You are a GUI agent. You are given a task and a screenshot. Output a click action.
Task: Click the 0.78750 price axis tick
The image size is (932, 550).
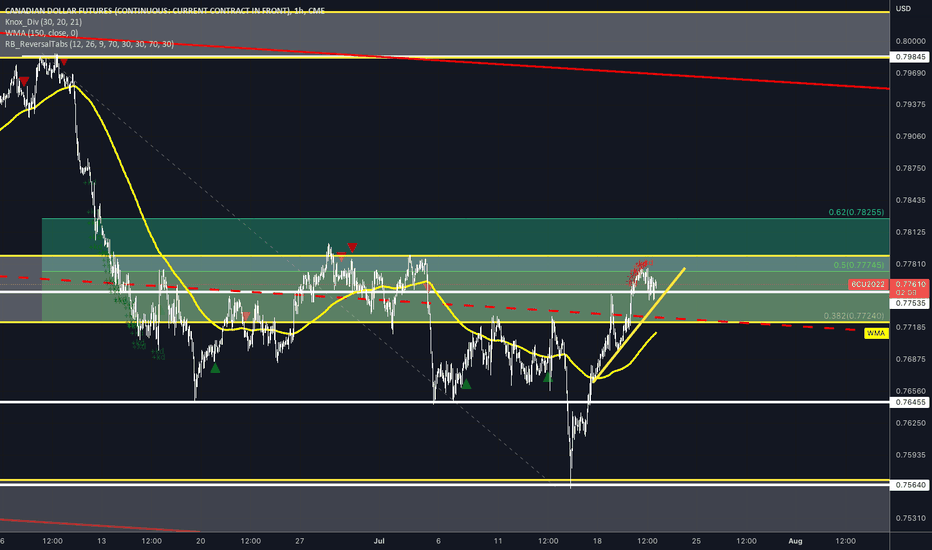pos(911,168)
